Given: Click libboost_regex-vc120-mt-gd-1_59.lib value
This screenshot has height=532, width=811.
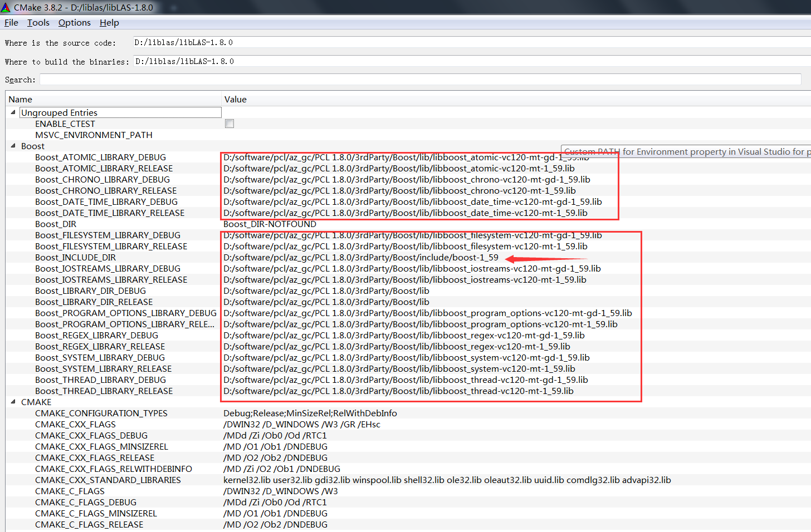Looking at the screenshot, I should pyautogui.click(x=404, y=335).
